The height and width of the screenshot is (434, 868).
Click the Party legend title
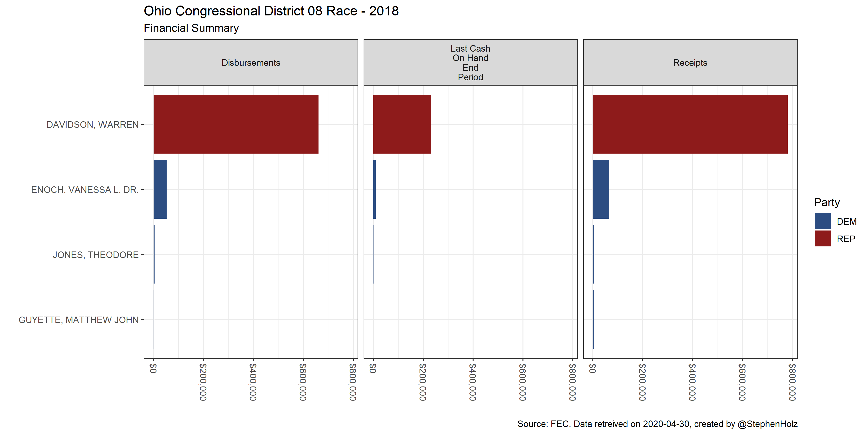coord(827,202)
